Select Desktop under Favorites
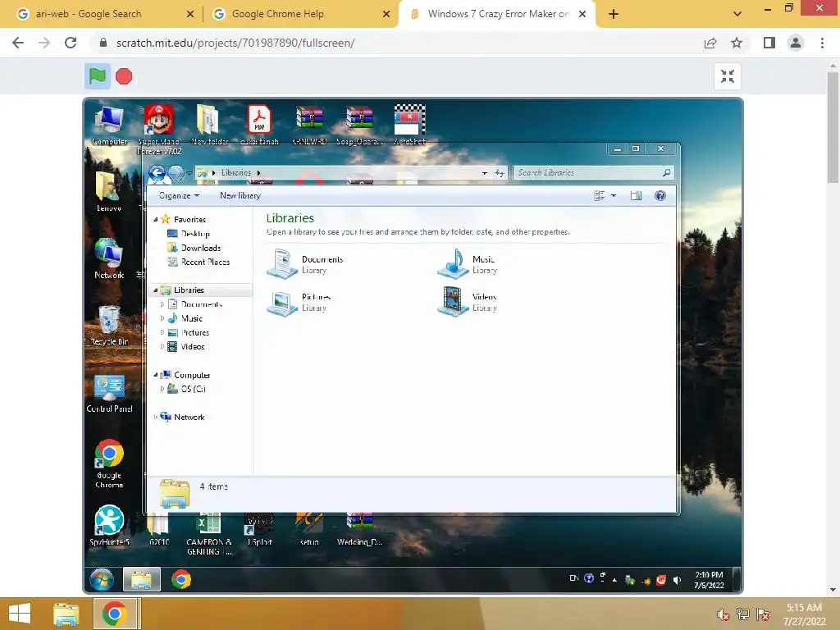The width and height of the screenshot is (840, 630). tap(189, 234)
